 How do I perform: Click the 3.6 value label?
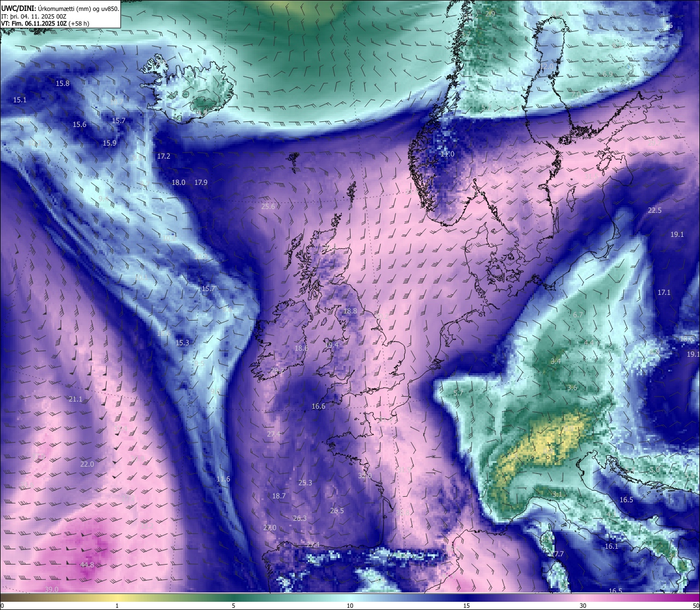pyautogui.click(x=572, y=388)
